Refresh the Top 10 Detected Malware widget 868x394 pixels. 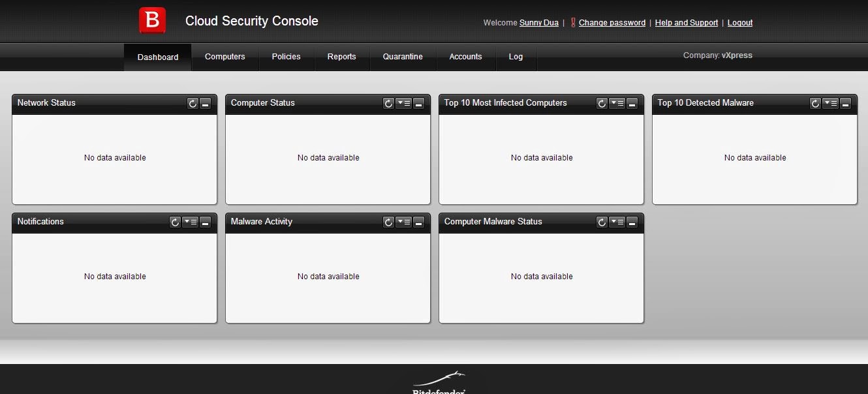click(x=815, y=104)
